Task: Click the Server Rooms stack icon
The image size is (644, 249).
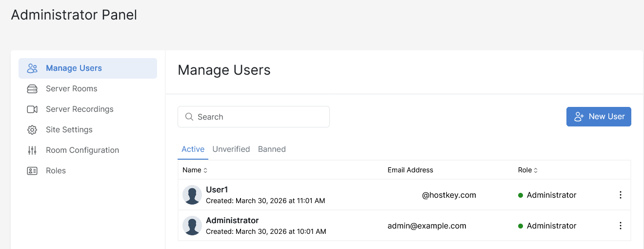Action: click(x=32, y=89)
